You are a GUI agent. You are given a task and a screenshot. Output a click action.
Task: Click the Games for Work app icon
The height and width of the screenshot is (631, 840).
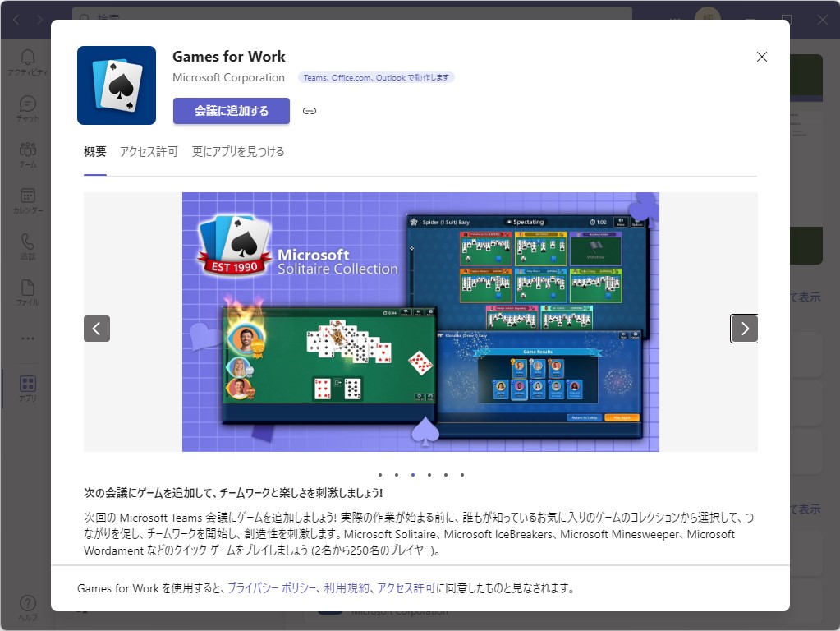(116, 85)
